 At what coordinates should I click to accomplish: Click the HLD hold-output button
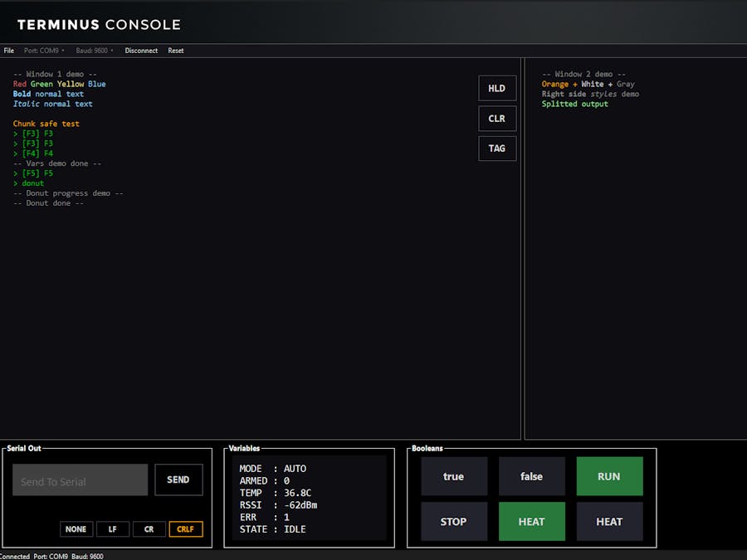(x=496, y=88)
